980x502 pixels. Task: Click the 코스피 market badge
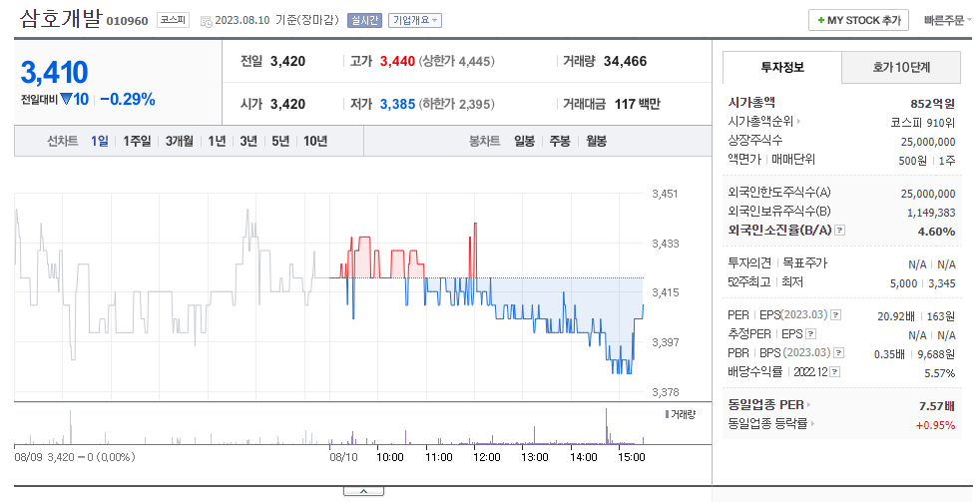tap(173, 20)
